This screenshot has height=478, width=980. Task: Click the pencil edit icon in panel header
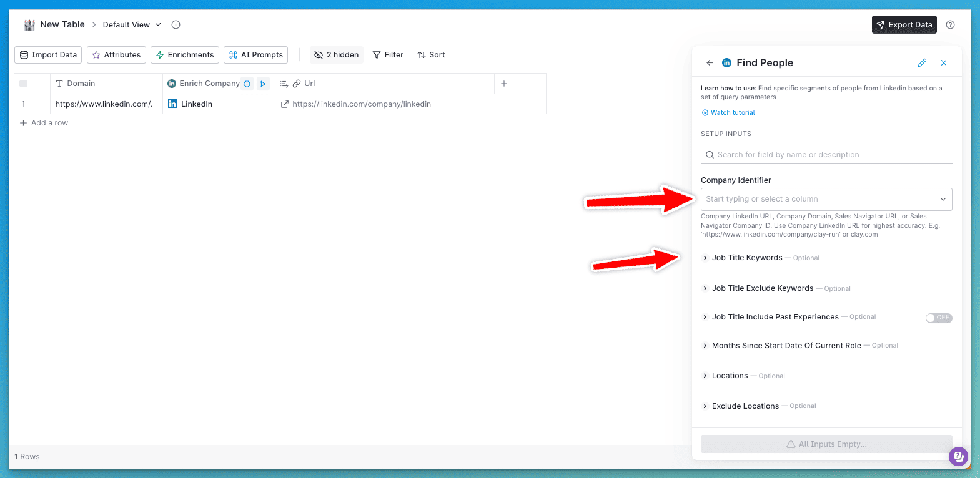pos(922,63)
